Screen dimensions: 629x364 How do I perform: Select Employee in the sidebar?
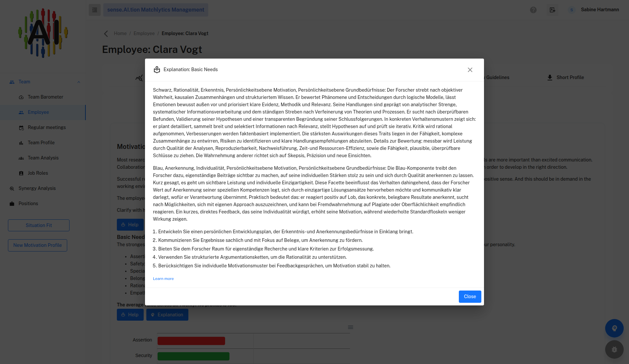tap(38, 112)
